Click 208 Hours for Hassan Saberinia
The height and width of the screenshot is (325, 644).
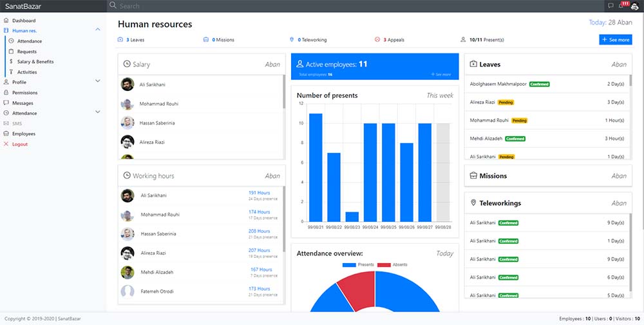click(259, 231)
